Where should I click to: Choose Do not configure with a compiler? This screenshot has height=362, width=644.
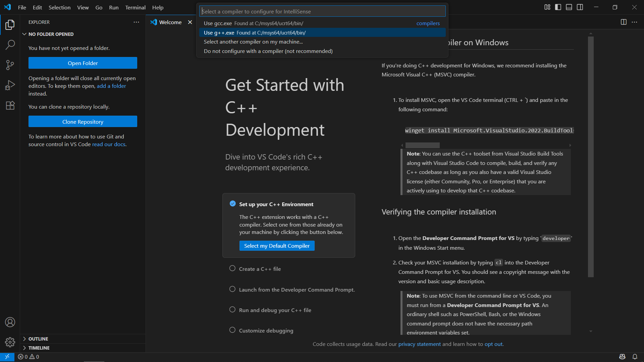pos(322,51)
